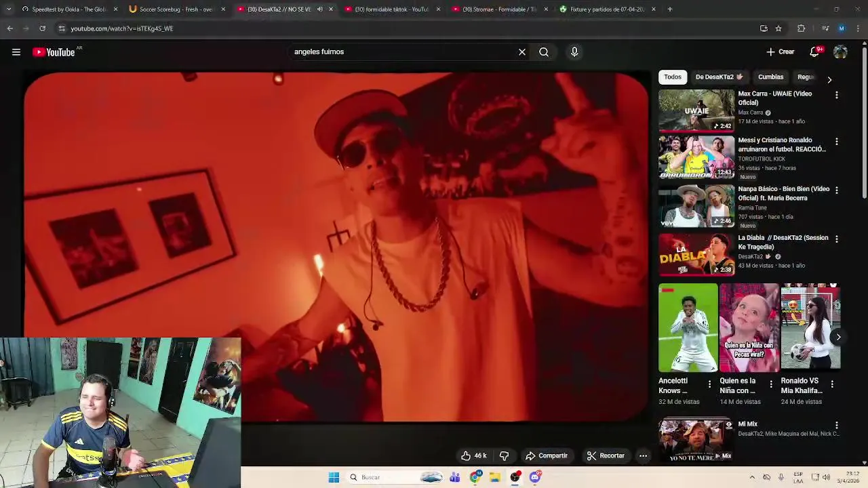Share the video using Compartir

(547, 455)
